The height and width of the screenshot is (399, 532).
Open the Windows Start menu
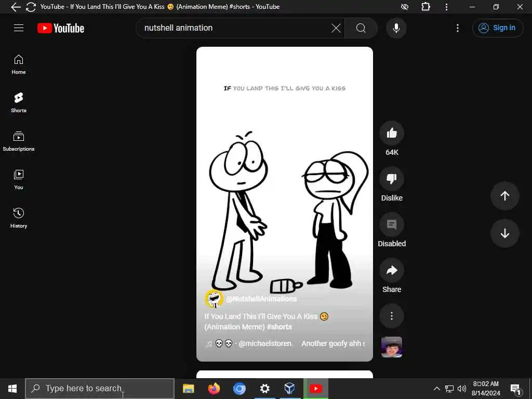(12, 389)
